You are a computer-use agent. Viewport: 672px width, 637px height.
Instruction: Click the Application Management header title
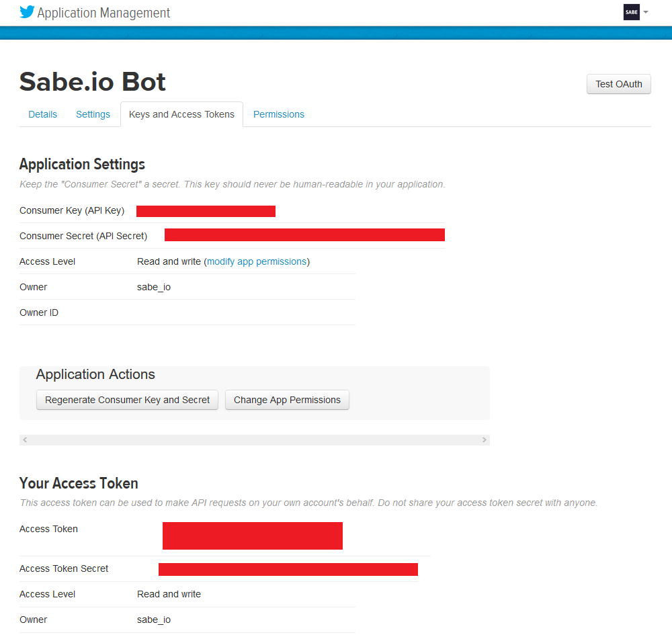[x=103, y=13]
